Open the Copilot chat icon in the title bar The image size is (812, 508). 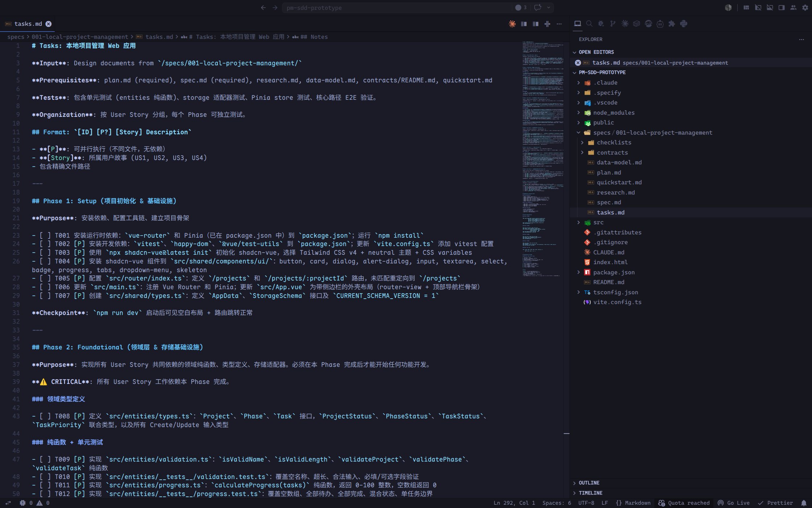pyautogui.click(x=538, y=8)
